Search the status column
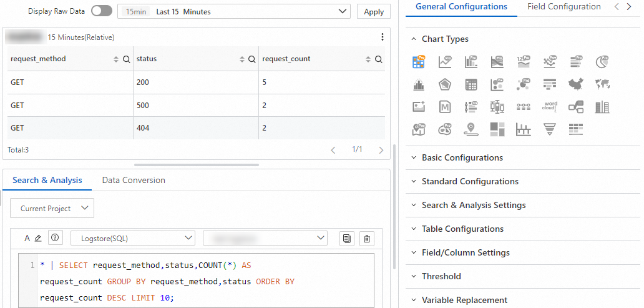The image size is (644, 308). [251, 59]
